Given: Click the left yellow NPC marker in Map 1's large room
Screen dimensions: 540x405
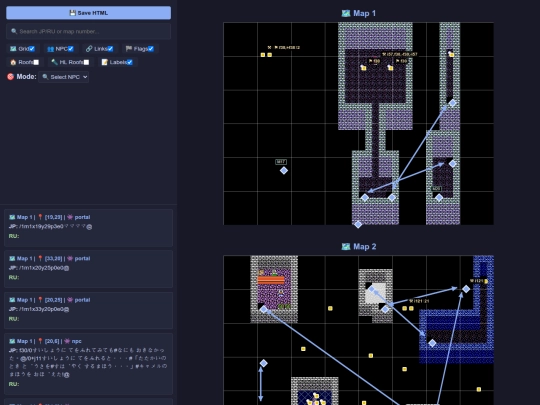Looking at the screenshot, I should pyautogui.click(x=363, y=68).
